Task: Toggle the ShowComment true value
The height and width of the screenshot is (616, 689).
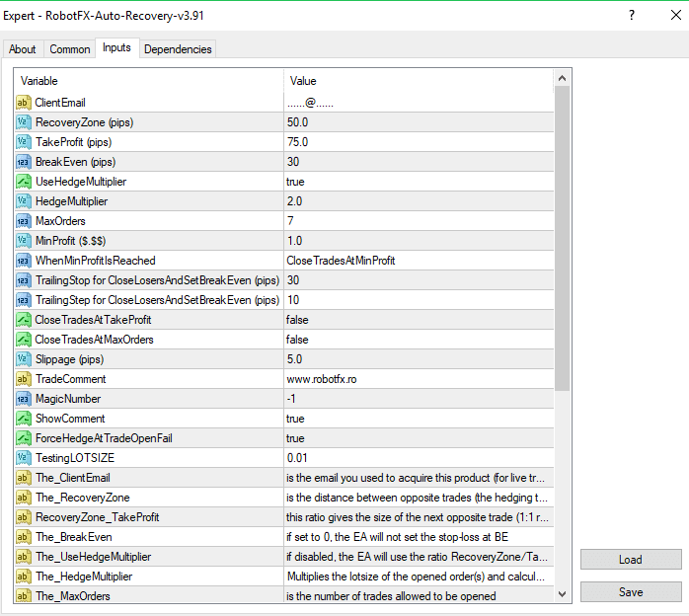Action: [x=419, y=419]
